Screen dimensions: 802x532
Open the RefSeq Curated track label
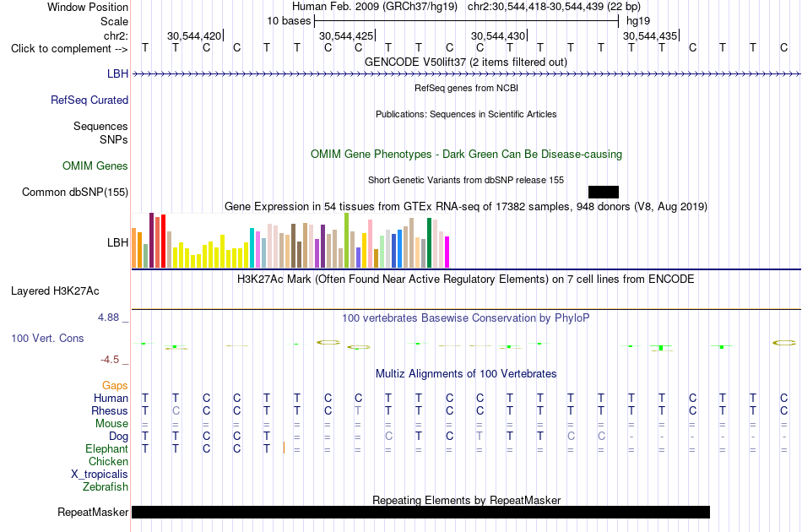(x=89, y=100)
